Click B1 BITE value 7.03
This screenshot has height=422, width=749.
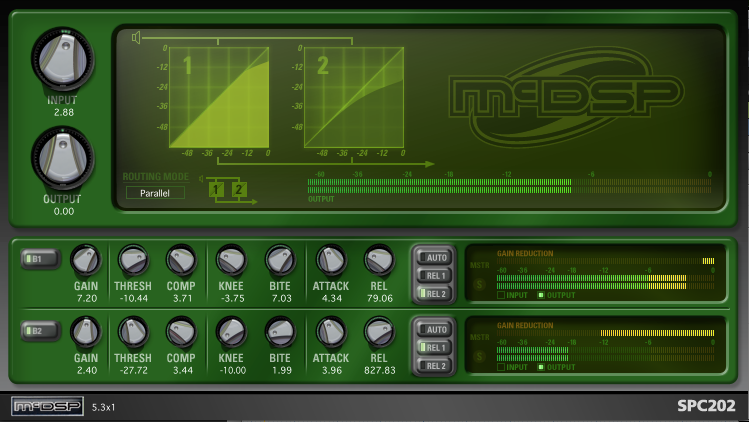[281, 298]
